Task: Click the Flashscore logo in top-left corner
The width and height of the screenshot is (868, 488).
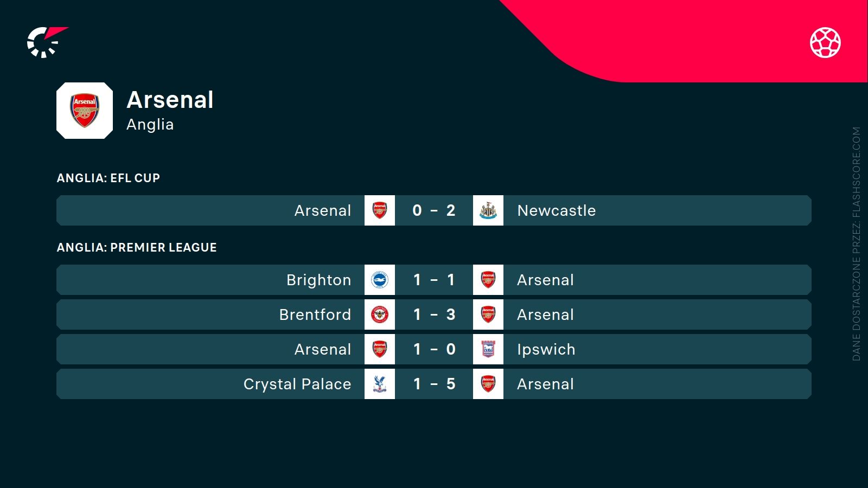Action: 46,42
